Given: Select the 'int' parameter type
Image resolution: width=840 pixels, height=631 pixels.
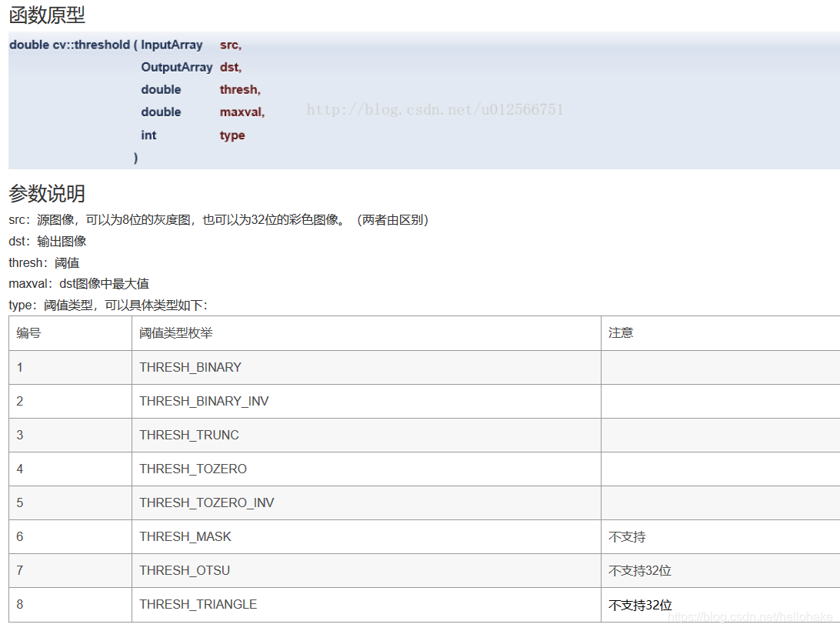Looking at the screenshot, I should click(148, 135).
